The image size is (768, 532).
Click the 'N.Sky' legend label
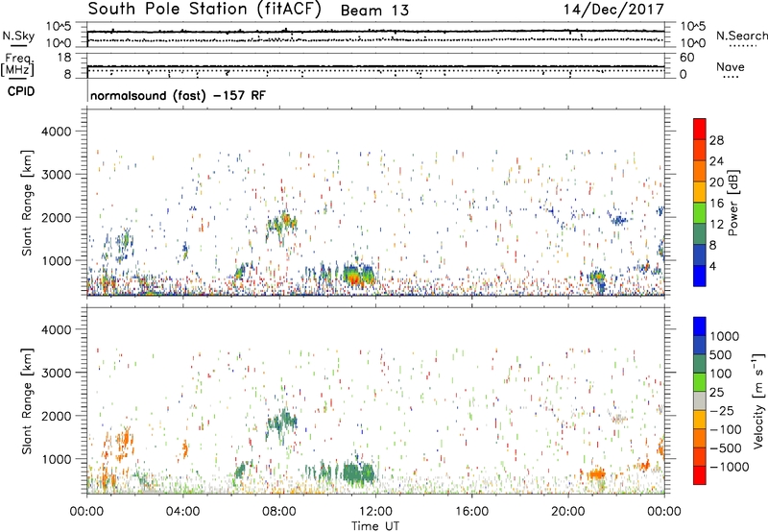(18, 36)
